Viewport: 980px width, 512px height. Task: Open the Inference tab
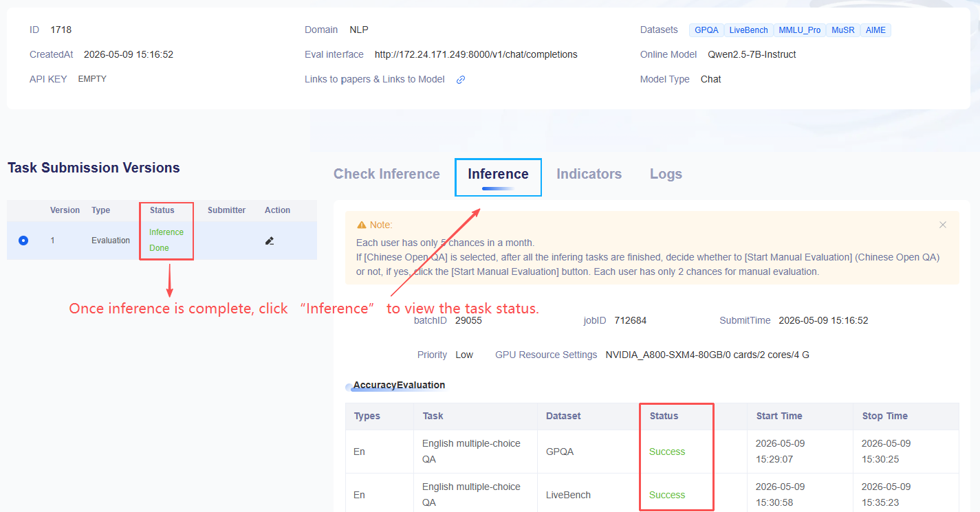pos(498,174)
